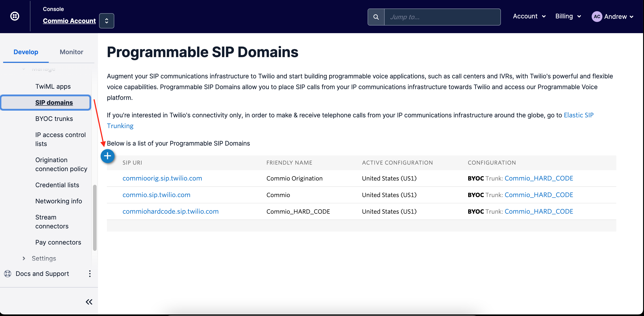Collapse the sidebar with double chevron

point(89,302)
